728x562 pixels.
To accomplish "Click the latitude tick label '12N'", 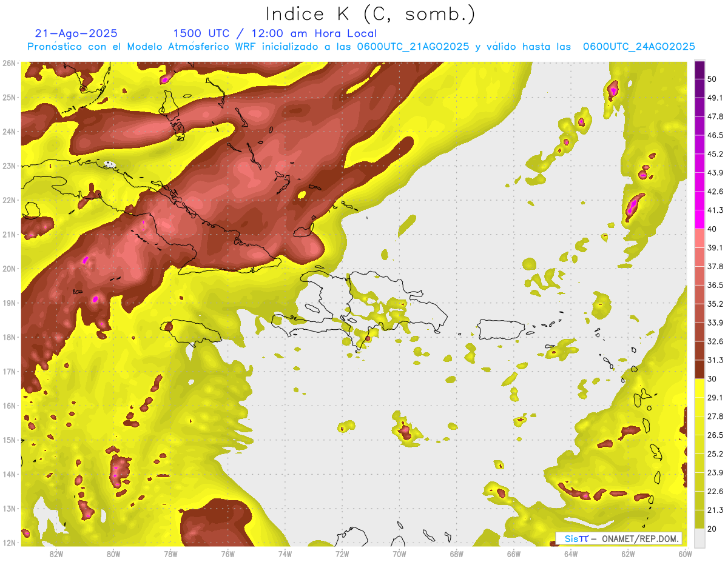I will 9,543.
